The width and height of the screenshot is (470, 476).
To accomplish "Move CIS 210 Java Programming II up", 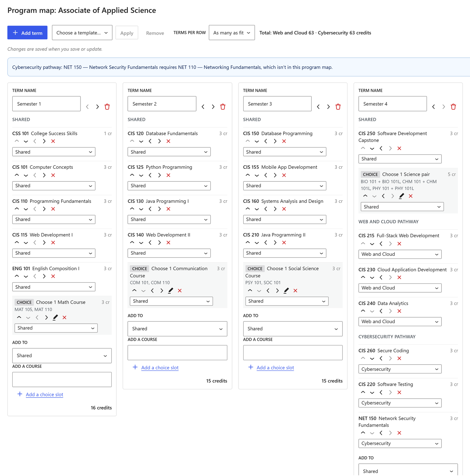I will click(248, 243).
